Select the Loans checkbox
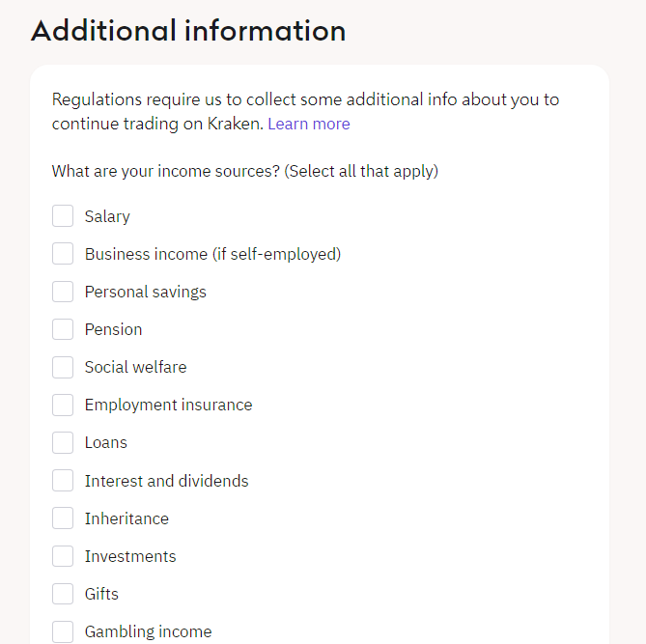The height and width of the screenshot is (644, 646). tap(63, 442)
